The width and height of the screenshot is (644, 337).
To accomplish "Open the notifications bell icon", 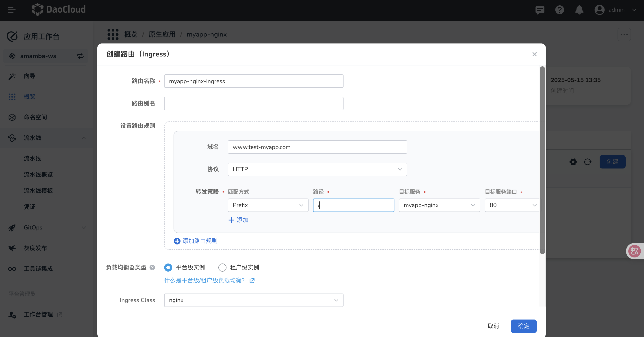I will tap(579, 10).
